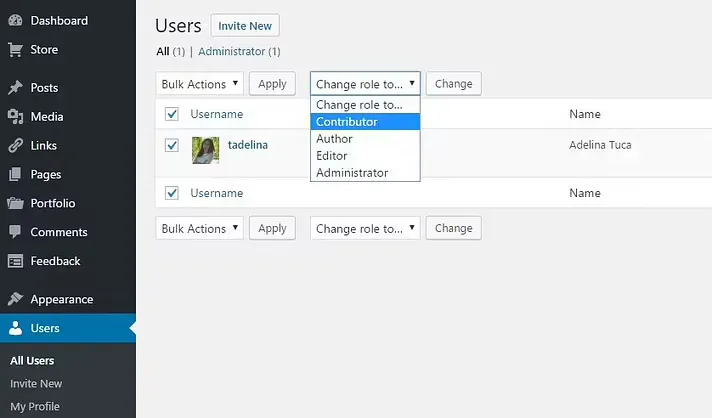Image resolution: width=712 pixels, height=418 pixels.
Task: Expand the bottom Bulk Actions dropdown
Action: [199, 228]
